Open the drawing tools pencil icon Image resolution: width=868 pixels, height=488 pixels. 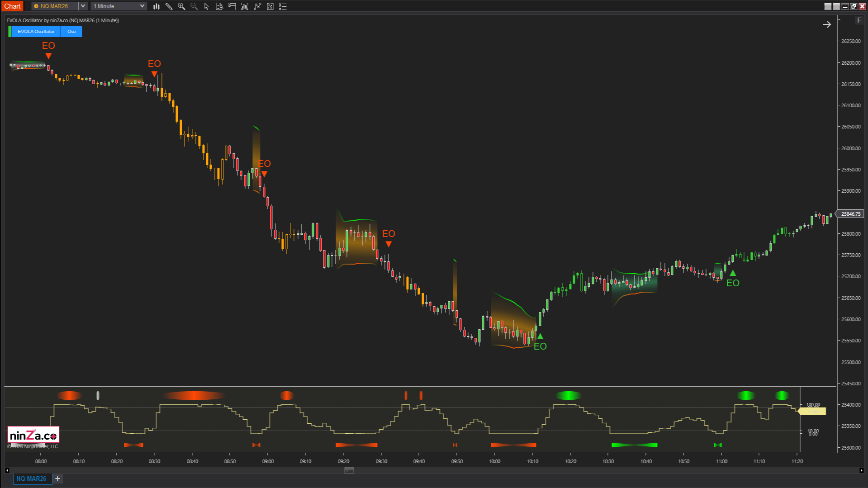(x=169, y=6)
